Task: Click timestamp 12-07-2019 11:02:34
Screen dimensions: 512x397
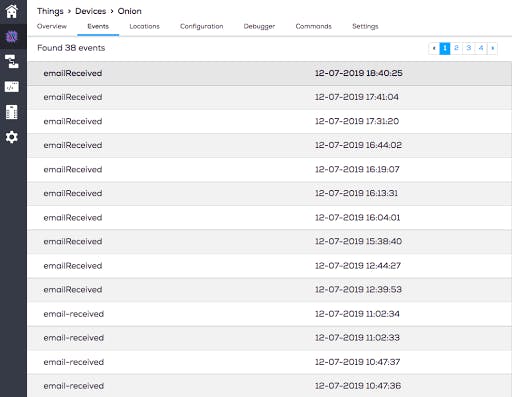Action: coord(357,314)
